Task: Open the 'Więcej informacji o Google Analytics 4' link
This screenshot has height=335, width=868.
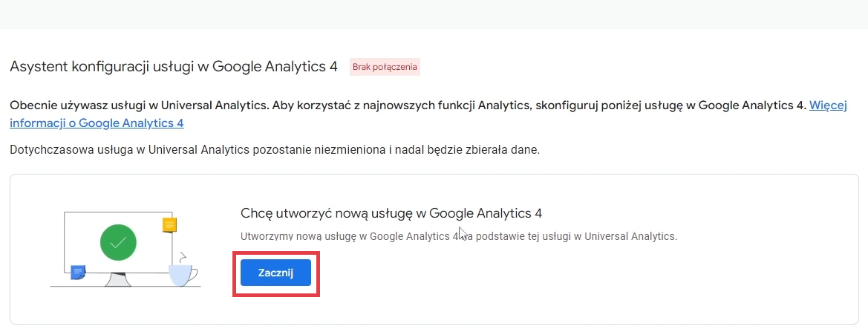Action: coord(97,123)
